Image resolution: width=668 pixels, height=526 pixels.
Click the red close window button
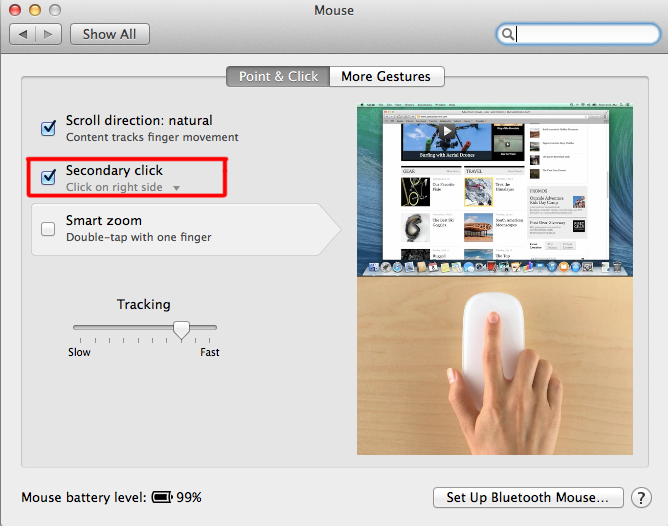point(15,10)
